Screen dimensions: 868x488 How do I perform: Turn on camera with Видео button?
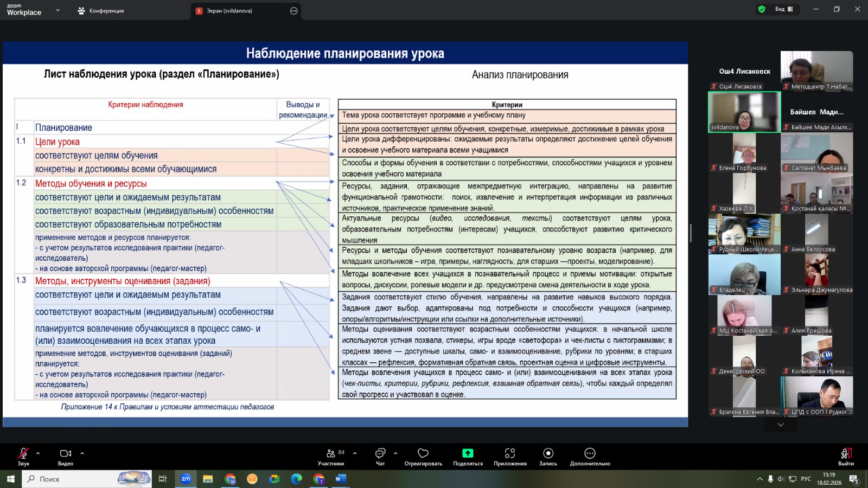[66, 454]
